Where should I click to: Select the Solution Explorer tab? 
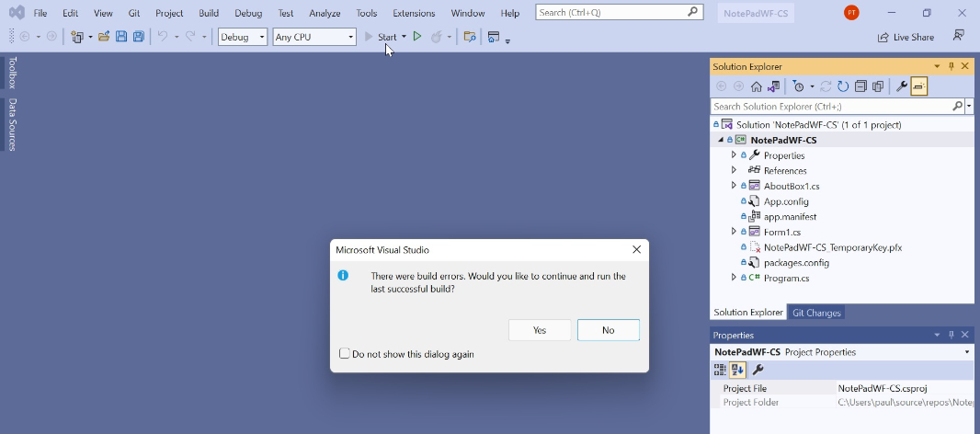748,312
